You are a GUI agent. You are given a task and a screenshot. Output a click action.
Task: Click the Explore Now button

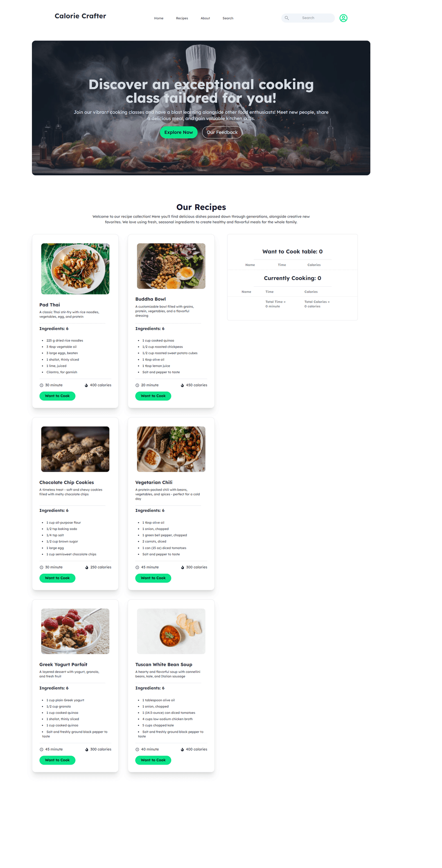(x=178, y=132)
